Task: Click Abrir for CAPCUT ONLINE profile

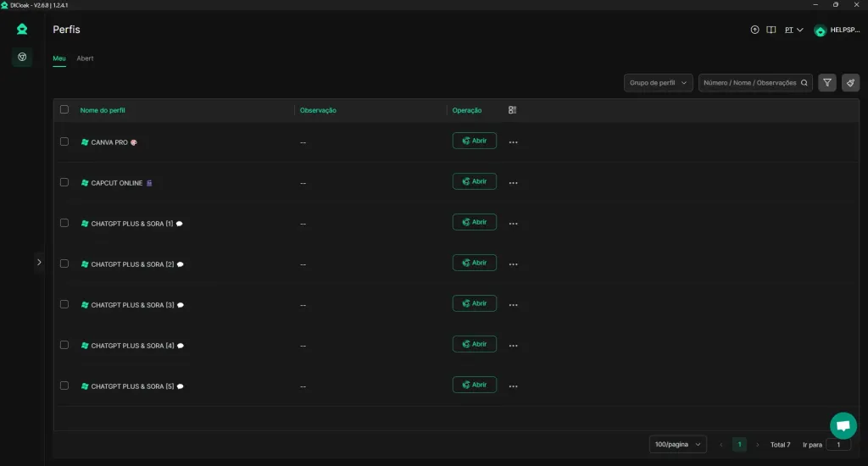Action: coord(475,181)
